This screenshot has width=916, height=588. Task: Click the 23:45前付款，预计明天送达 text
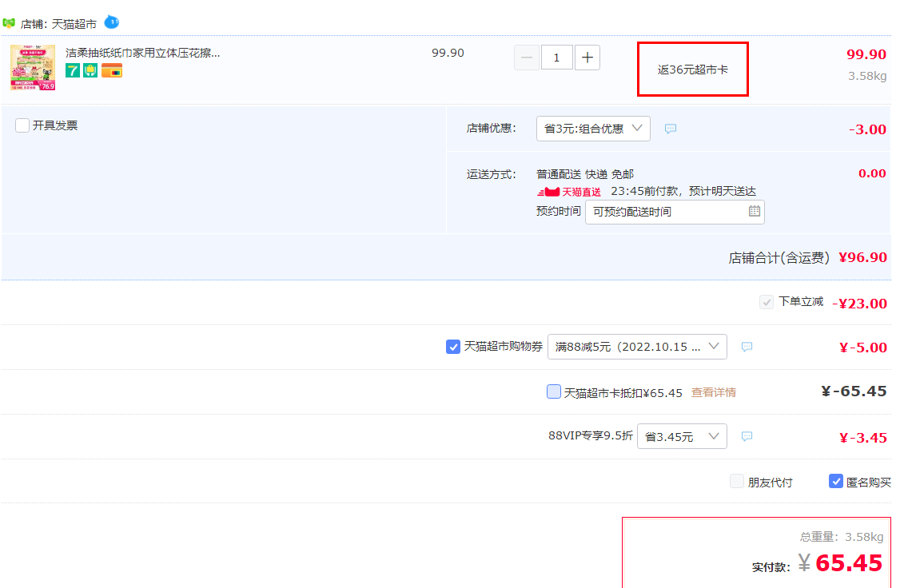pyautogui.click(x=683, y=192)
